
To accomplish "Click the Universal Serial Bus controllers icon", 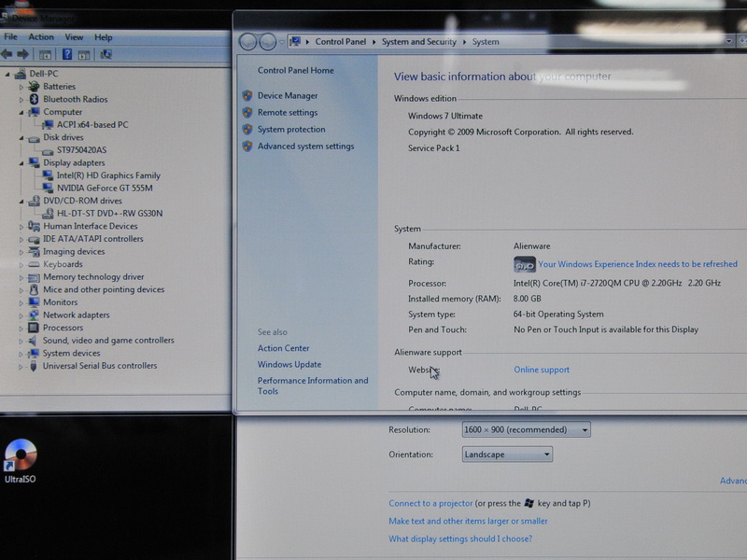I will click(34, 366).
